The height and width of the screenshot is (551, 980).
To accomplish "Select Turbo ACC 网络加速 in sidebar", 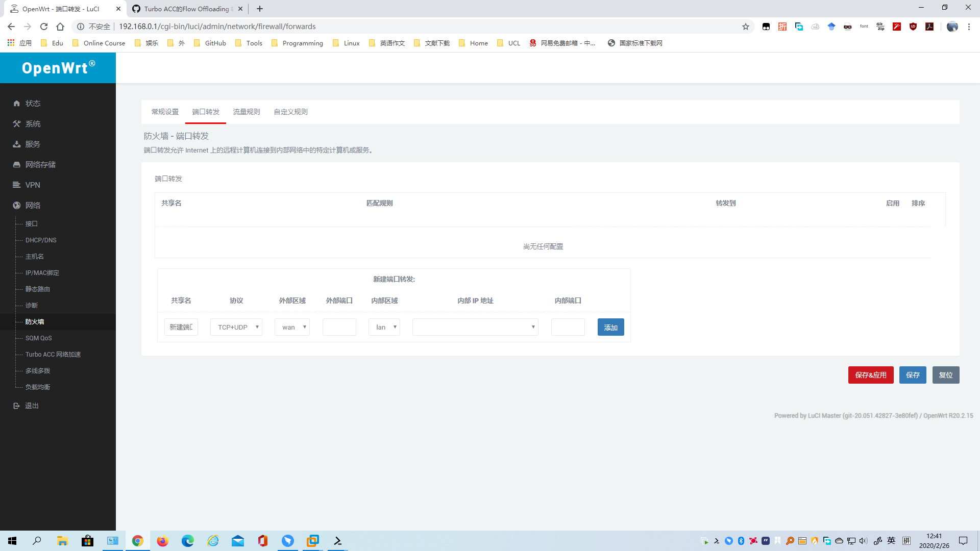I will point(53,354).
